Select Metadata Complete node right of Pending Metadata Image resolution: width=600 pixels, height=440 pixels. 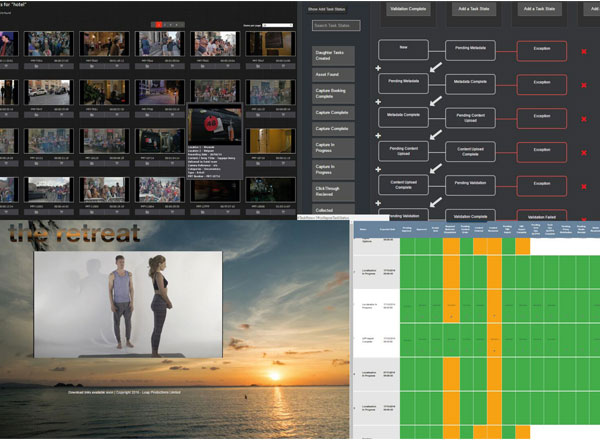click(470, 84)
